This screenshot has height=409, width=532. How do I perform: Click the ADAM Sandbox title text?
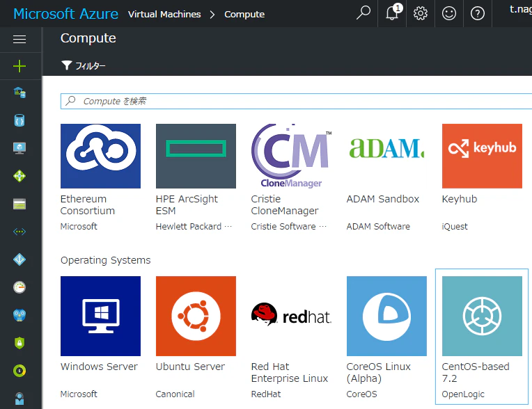tap(383, 199)
